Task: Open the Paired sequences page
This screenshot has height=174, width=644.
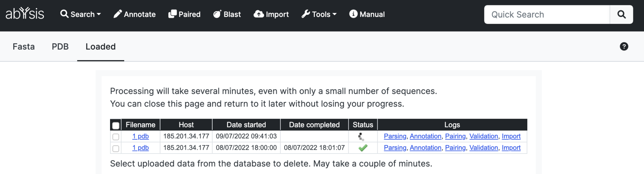Action: (184, 14)
